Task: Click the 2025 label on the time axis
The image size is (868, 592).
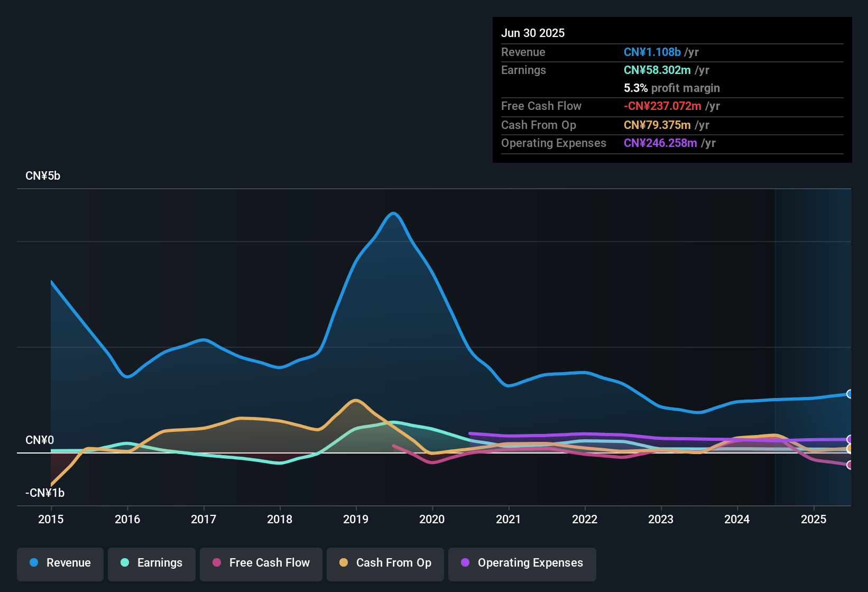Action: (x=814, y=520)
